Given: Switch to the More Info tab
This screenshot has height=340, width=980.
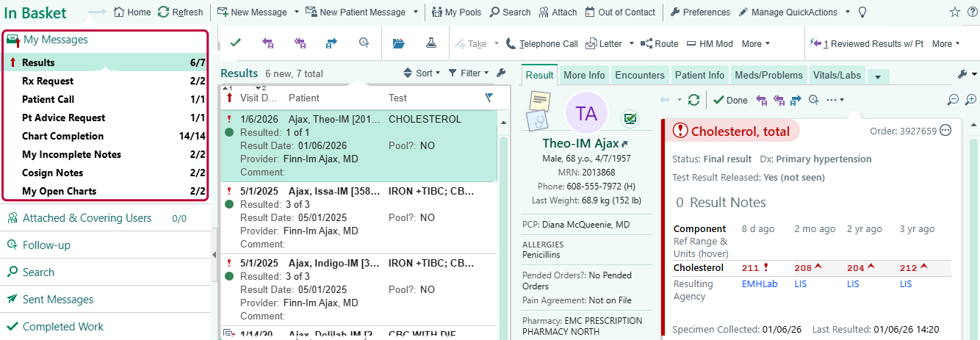Looking at the screenshot, I should pyautogui.click(x=584, y=75).
